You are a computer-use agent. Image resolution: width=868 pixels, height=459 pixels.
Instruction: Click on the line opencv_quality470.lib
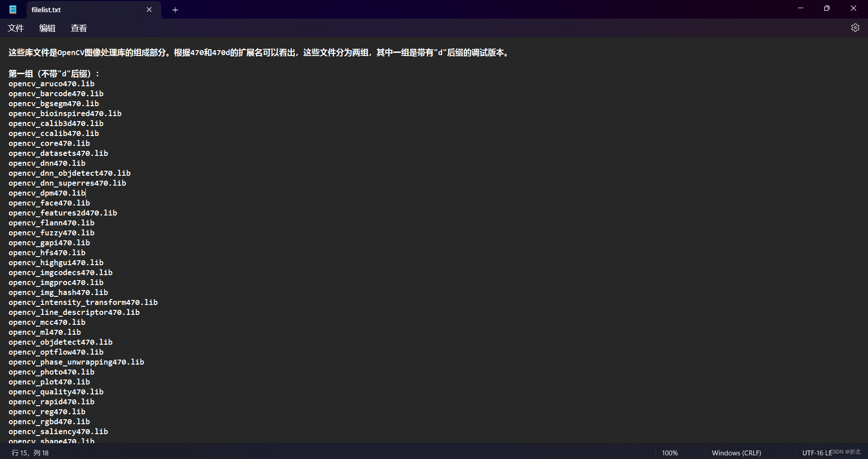tap(56, 392)
